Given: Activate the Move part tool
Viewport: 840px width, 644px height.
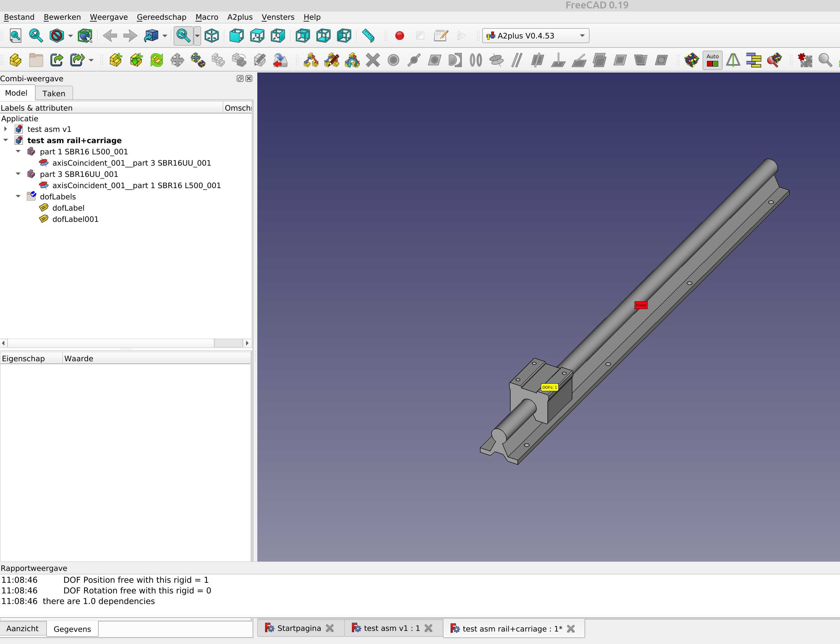Looking at the screenshot, I should (178, 60).
